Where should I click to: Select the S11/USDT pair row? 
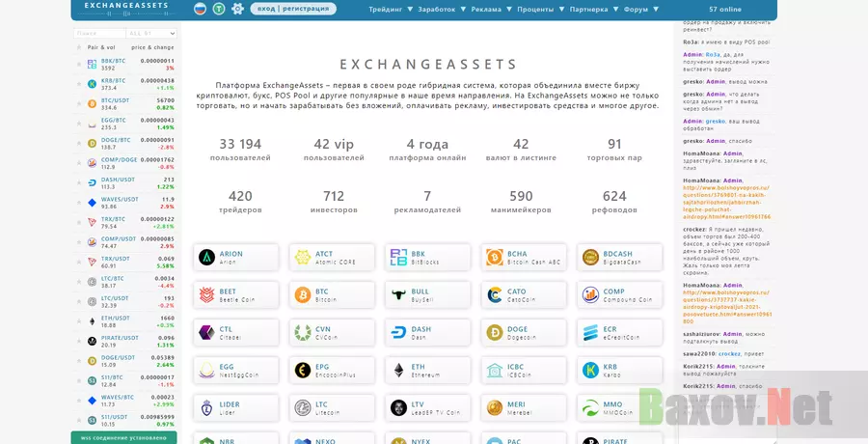click(x=125, y=421)
